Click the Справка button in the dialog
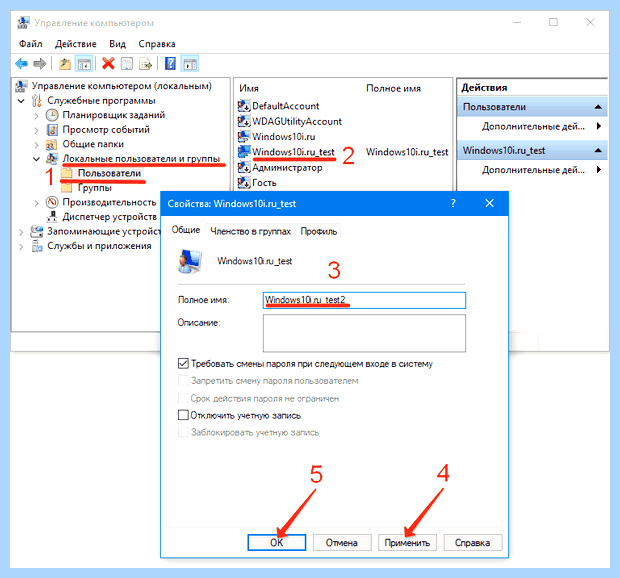Viewport: 620px width, 578px height. 473,542
